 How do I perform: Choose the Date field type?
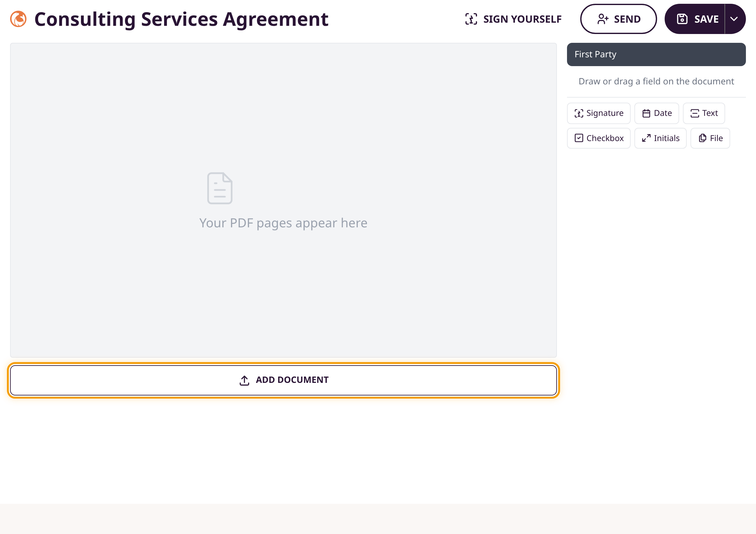tap(656, 113)
